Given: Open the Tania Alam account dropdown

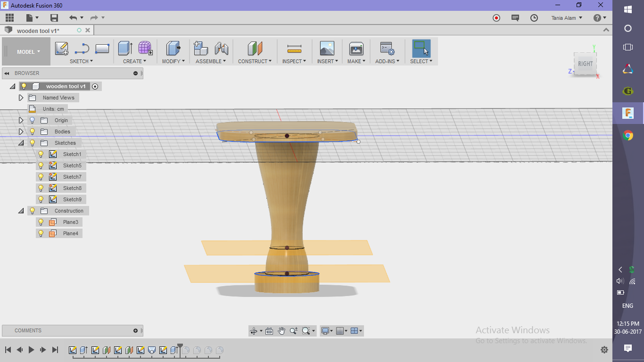Looking at the screenshot, I should [x=567, y=18].
